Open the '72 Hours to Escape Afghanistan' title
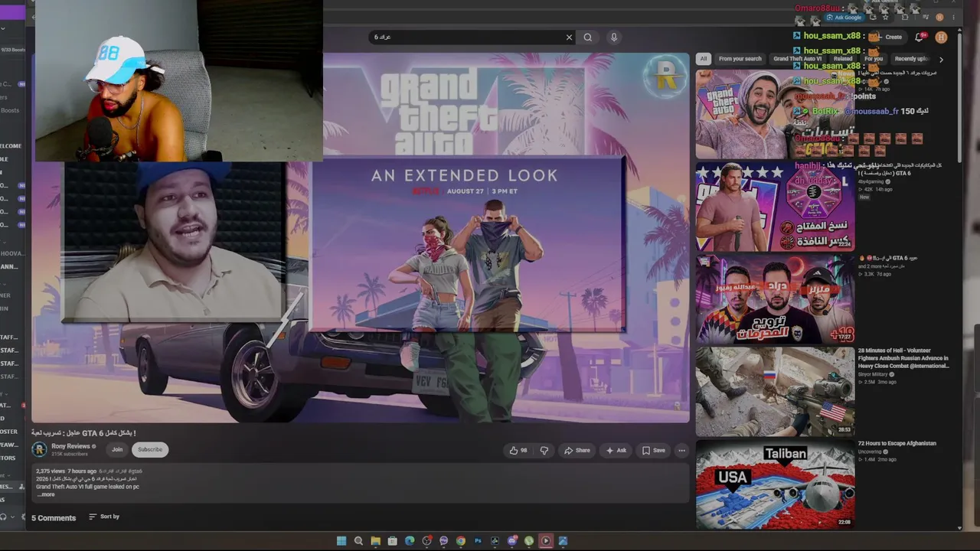 [x=897, y=443]
